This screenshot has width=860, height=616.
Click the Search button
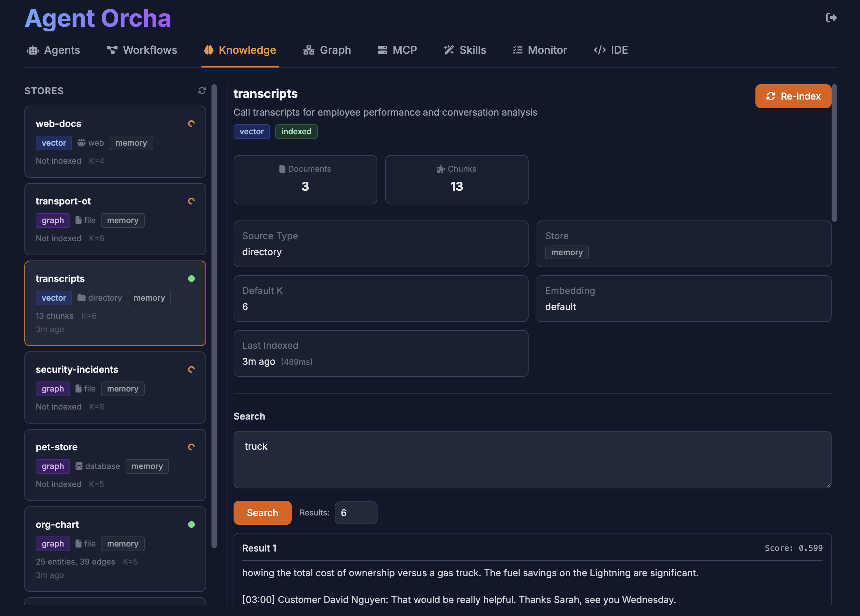[262, 512]
